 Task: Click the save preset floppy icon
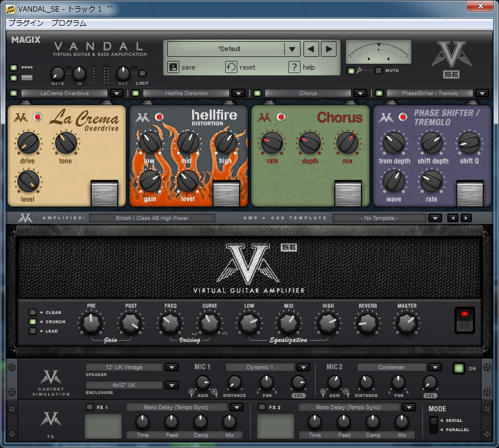pos(173,67)
